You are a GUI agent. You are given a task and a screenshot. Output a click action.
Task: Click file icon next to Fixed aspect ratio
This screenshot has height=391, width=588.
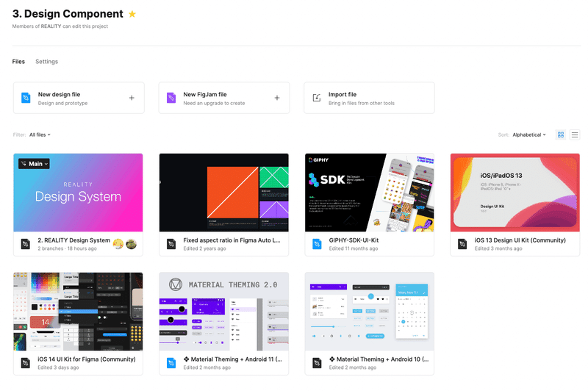tap(171, 244)
